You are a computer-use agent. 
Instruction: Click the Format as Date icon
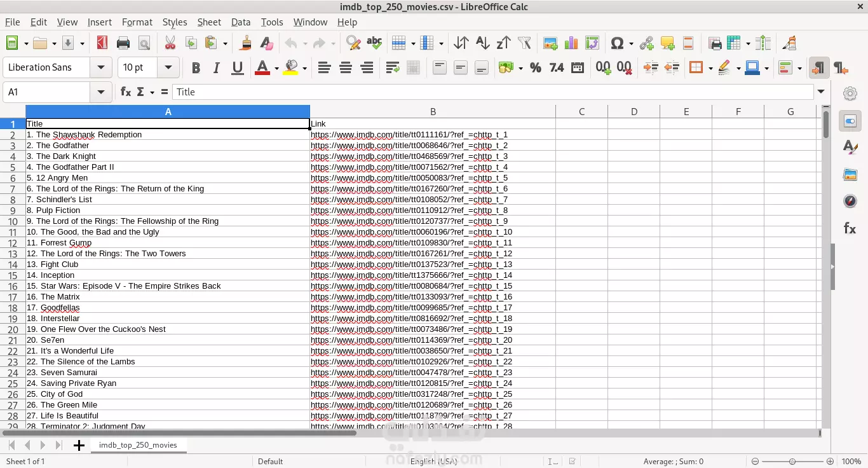tap(578, 67)
